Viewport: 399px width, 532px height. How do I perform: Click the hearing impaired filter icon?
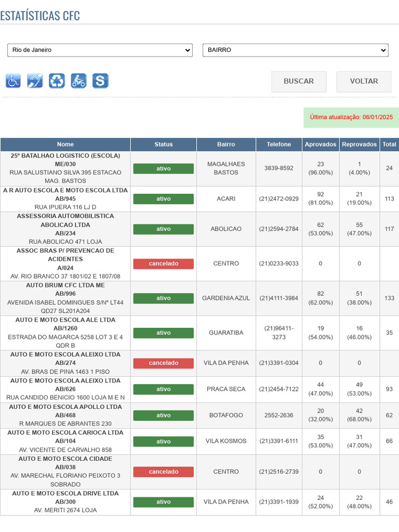[x=35, y=81]
